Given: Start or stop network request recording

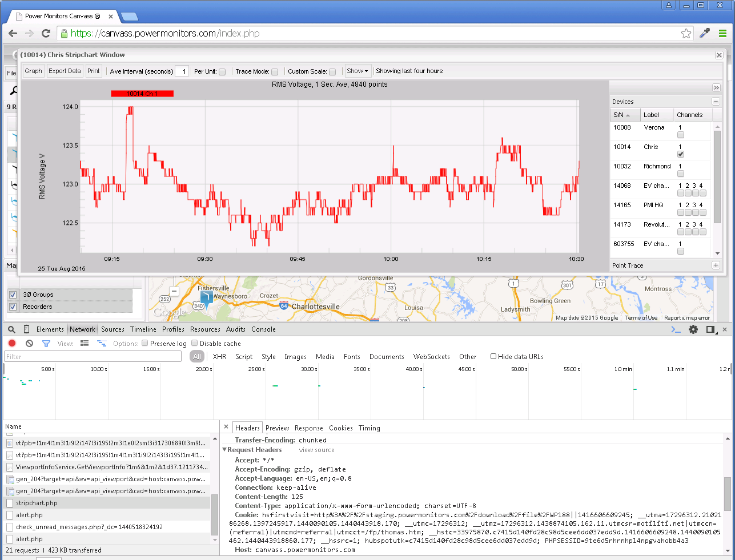Looking at the screenshot, I should [x=12, y=343].
